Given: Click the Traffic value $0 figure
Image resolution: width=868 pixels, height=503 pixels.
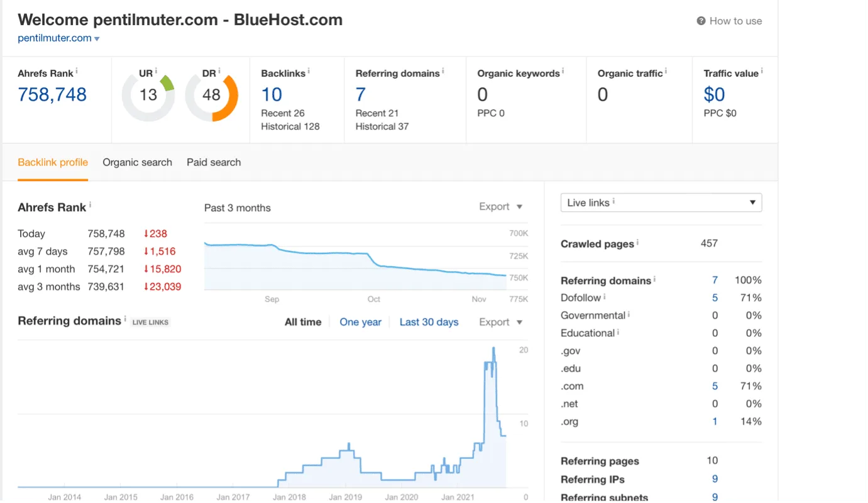Looking at the screenshot, I should pyautogui.click(x=714, y=94).
